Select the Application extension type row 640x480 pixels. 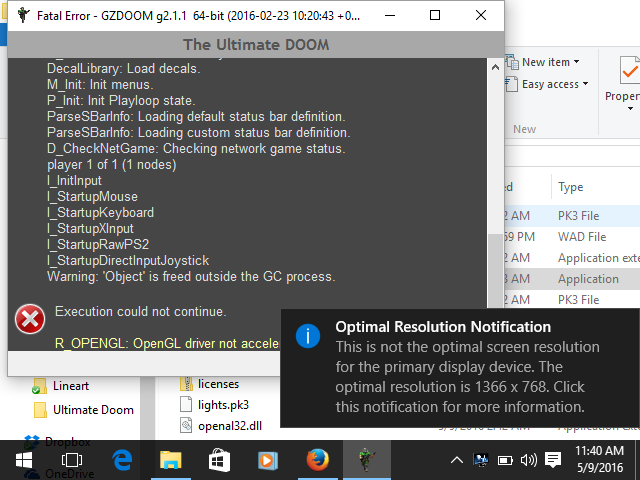598,258
